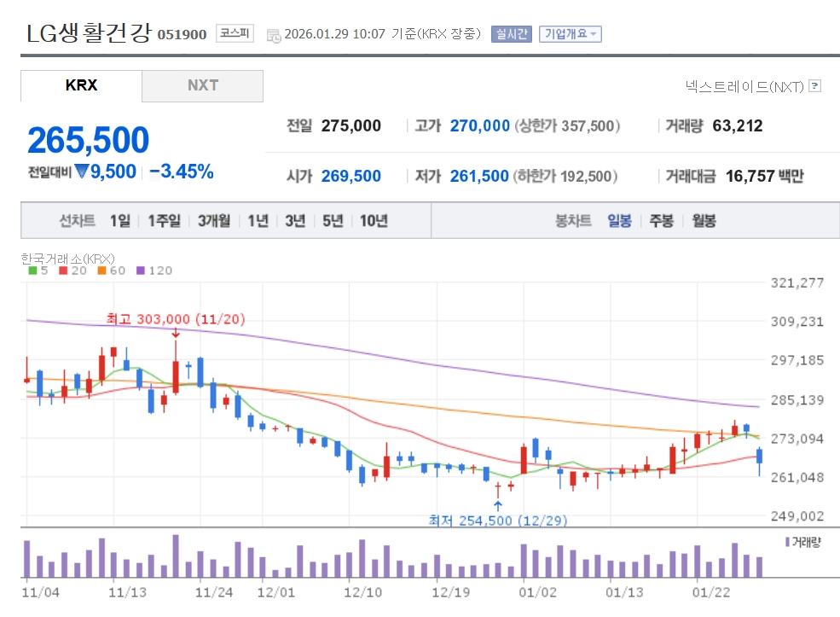The image size is (840, 617).
Task: Select the 1년 line chart period
Action: click(x=258, y=220)
